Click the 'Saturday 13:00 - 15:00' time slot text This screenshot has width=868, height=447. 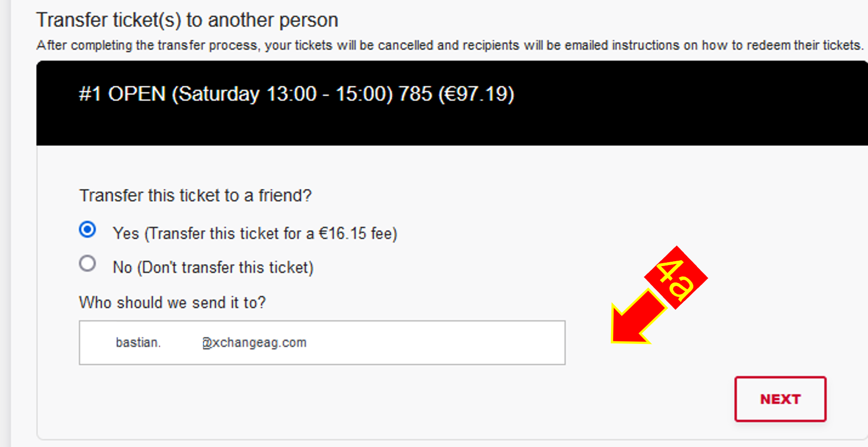(x=282, y=94)
